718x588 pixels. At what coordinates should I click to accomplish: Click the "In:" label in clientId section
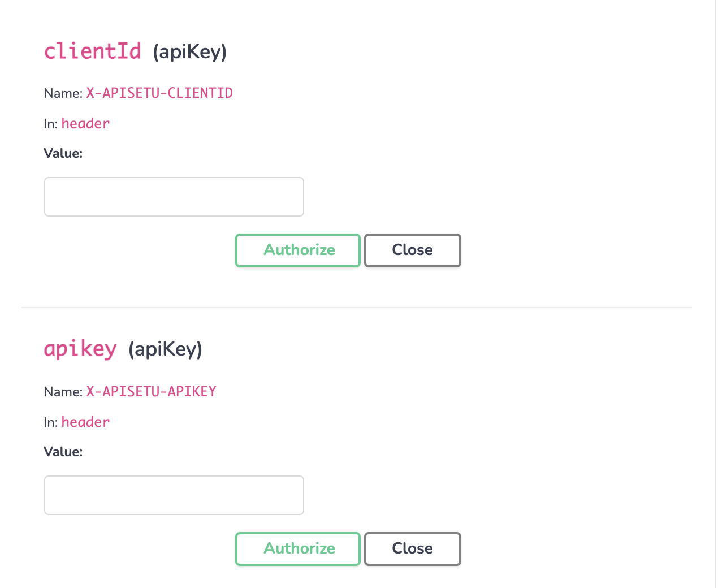(x=50, y=124)
